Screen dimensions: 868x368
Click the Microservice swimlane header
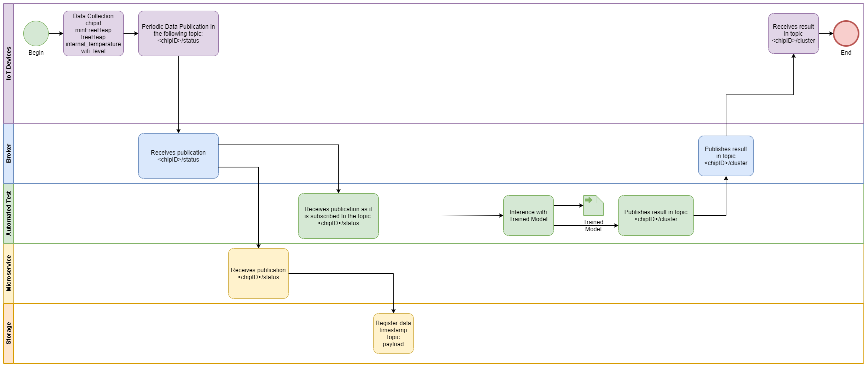(8, 273)
